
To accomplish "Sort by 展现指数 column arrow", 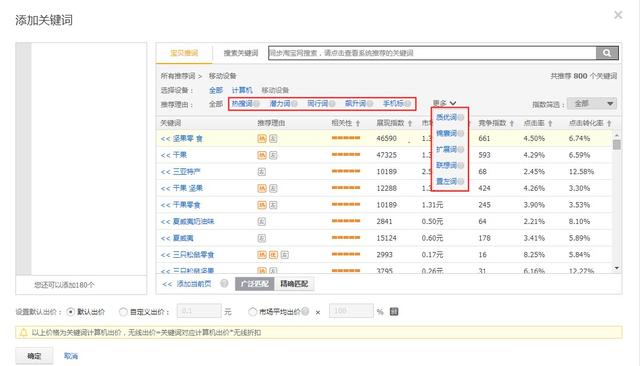I will click(410, 123).
